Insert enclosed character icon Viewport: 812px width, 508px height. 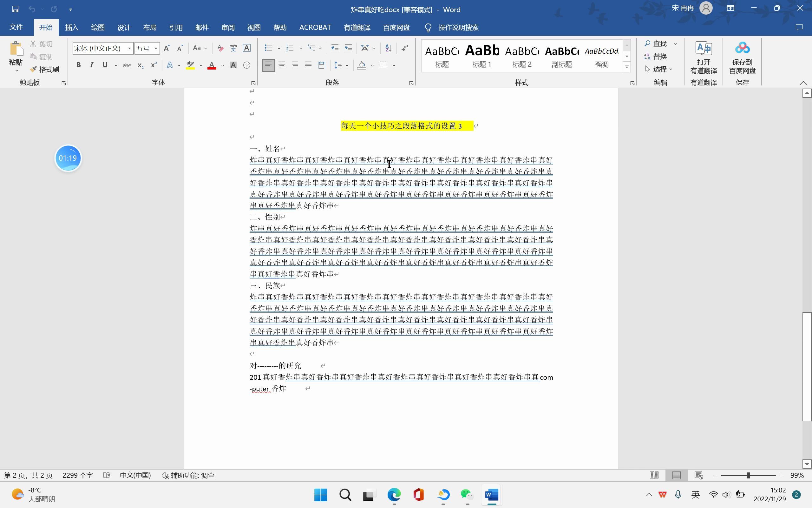point(247,65)
